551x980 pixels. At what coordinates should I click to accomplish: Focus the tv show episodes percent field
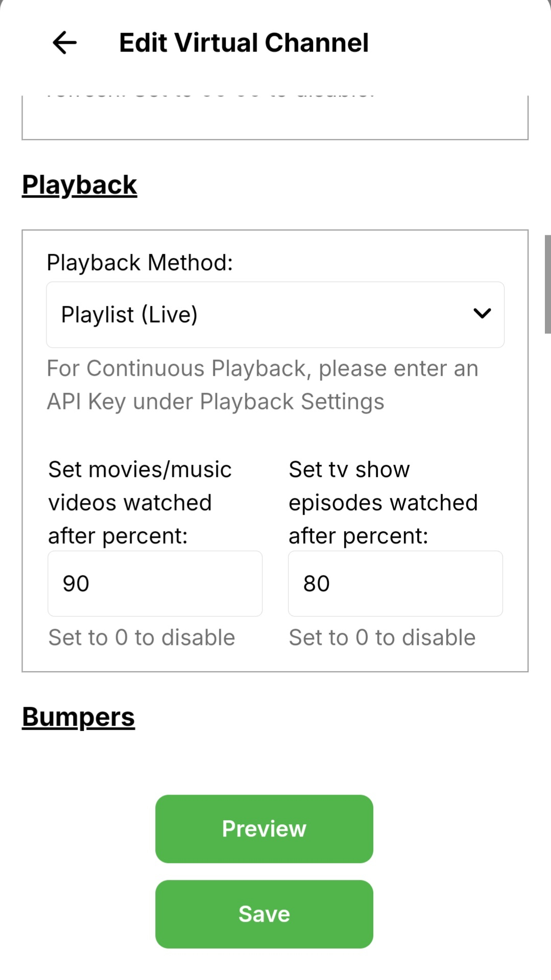[x=395, y=583]
